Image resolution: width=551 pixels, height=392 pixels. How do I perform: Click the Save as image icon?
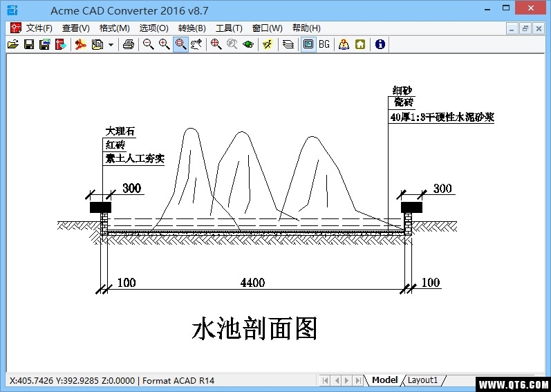coord(45,44)
